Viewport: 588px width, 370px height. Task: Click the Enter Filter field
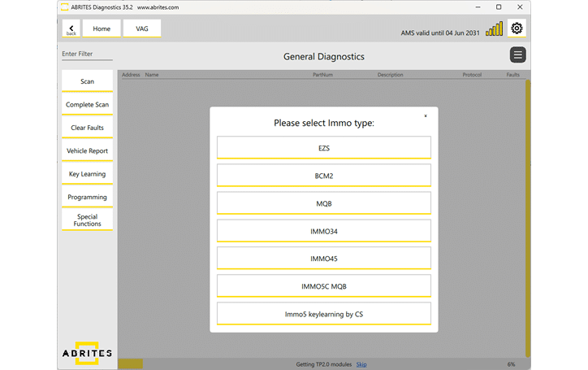[87, 54]
